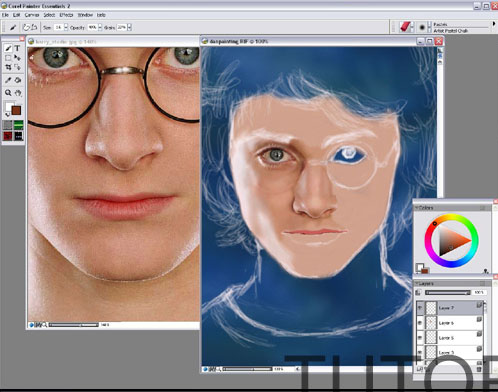Viewport: 498px width, 392px height.
Task: Click the swap colors arrow in toolbox
Action: (x=7, y=115)
